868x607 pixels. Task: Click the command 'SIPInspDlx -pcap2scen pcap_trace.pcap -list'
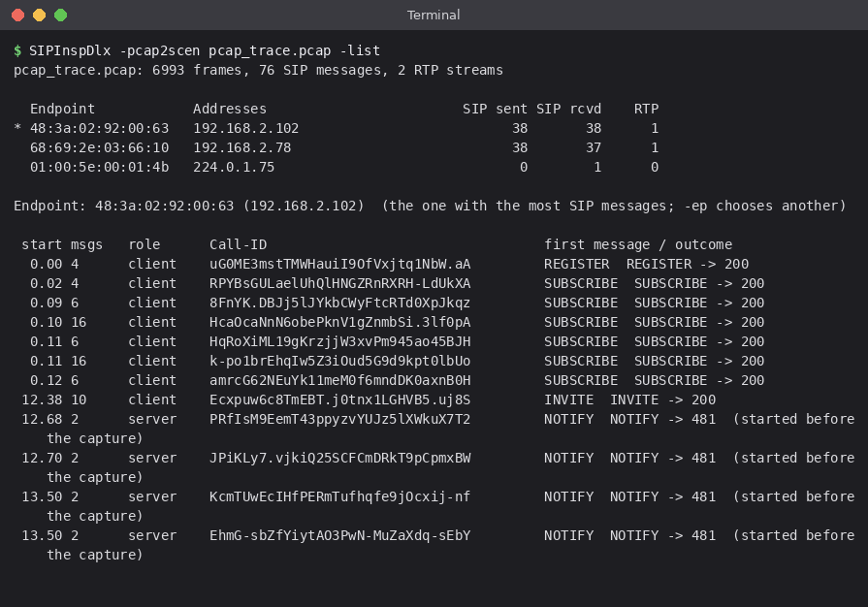[x=205, y=50]
